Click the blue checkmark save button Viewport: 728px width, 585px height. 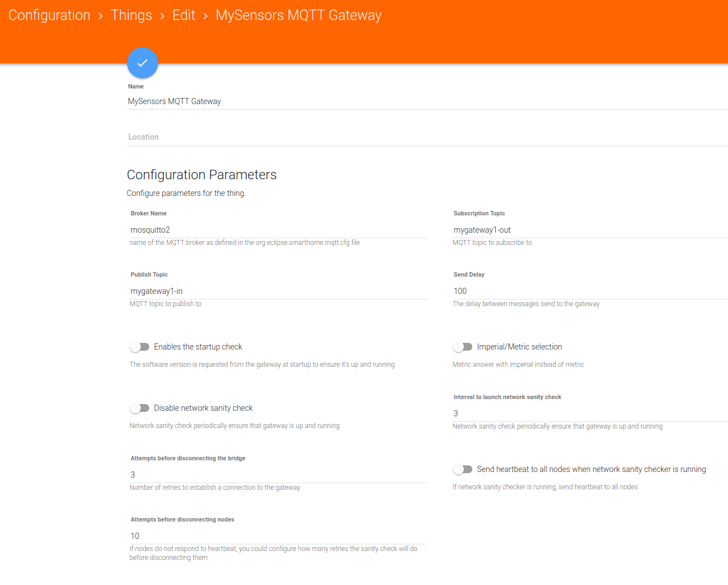[x=143, y=63]
